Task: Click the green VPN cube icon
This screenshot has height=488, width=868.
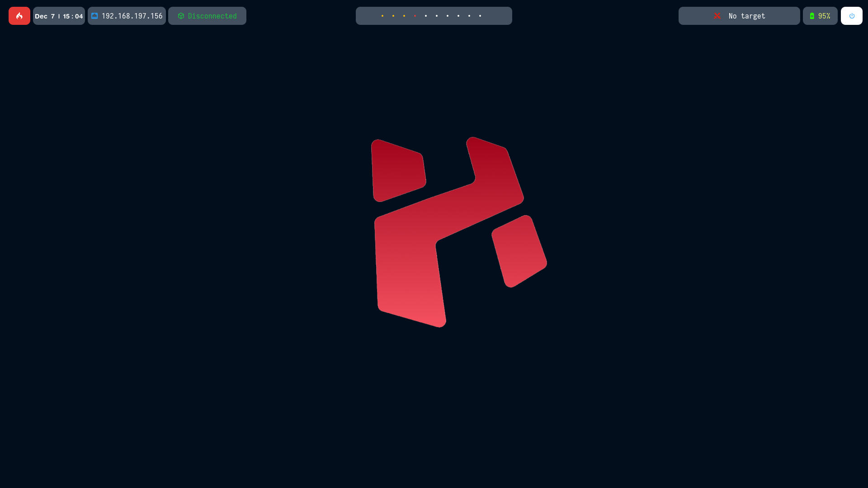Action: (x=181, y=16)
